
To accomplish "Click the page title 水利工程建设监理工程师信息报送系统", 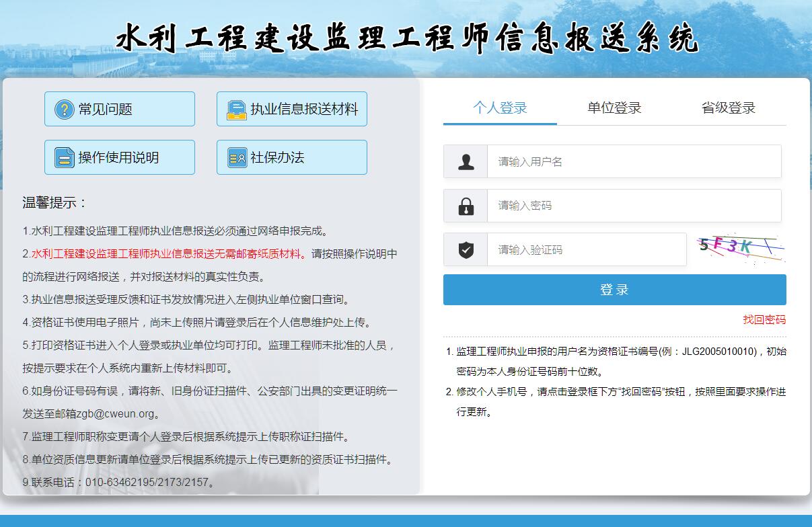I will click(x=408, y=38).
